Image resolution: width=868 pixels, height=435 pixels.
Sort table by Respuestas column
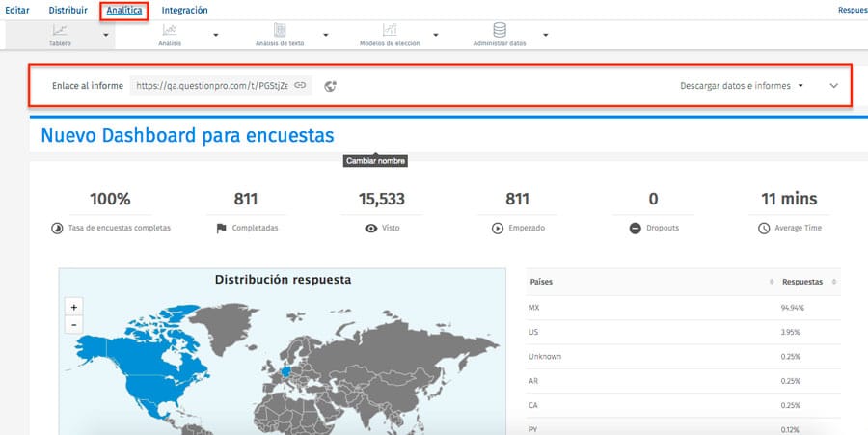[802, 282]
